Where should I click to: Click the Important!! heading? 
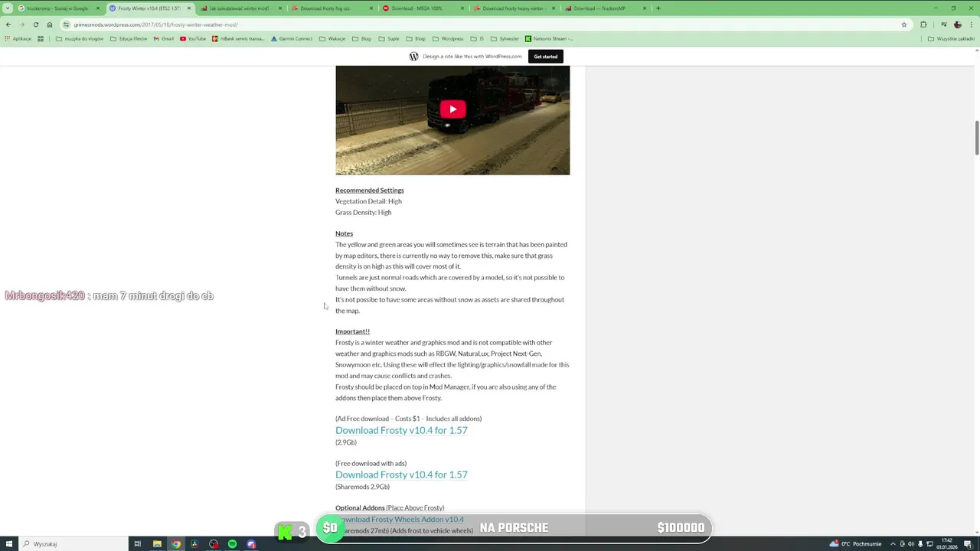point(352,331)
